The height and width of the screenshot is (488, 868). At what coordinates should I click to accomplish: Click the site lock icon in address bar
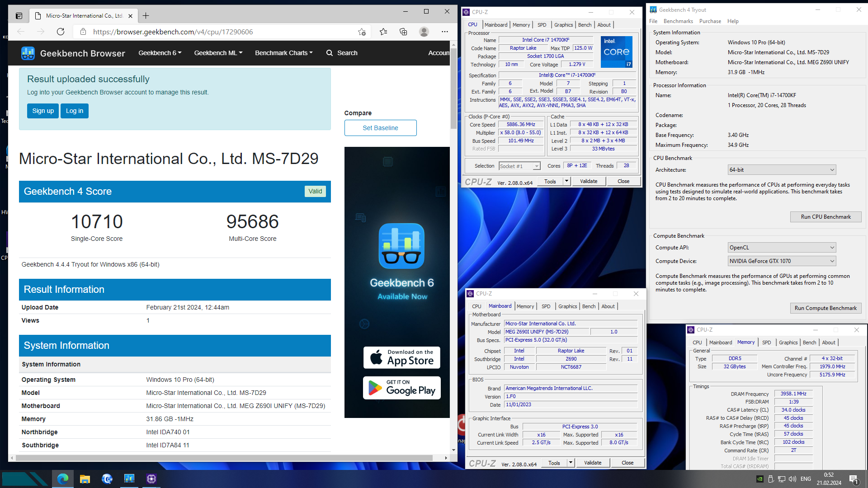[x=83, y=32]
